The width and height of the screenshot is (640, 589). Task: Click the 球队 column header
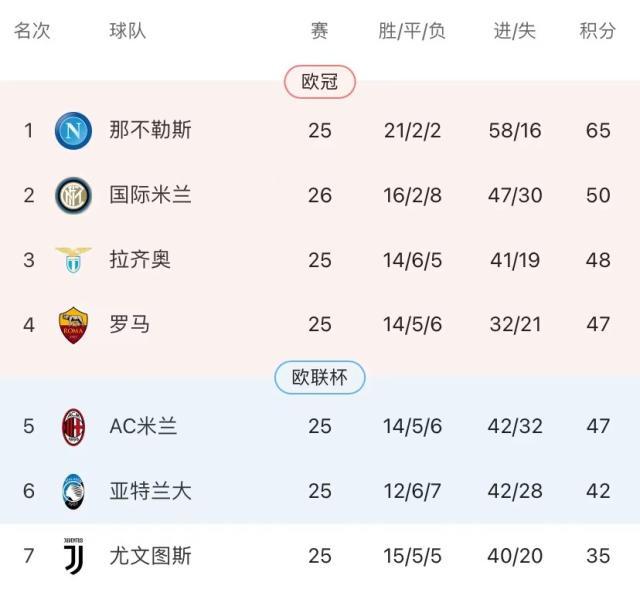pyautogui.click(x=128, y=31)
